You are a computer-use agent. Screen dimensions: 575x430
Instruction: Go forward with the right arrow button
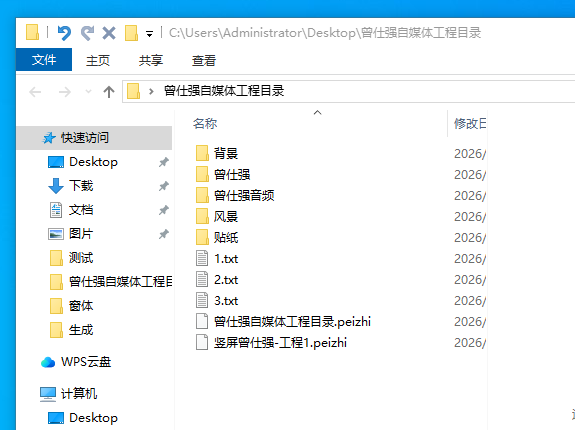65,91
